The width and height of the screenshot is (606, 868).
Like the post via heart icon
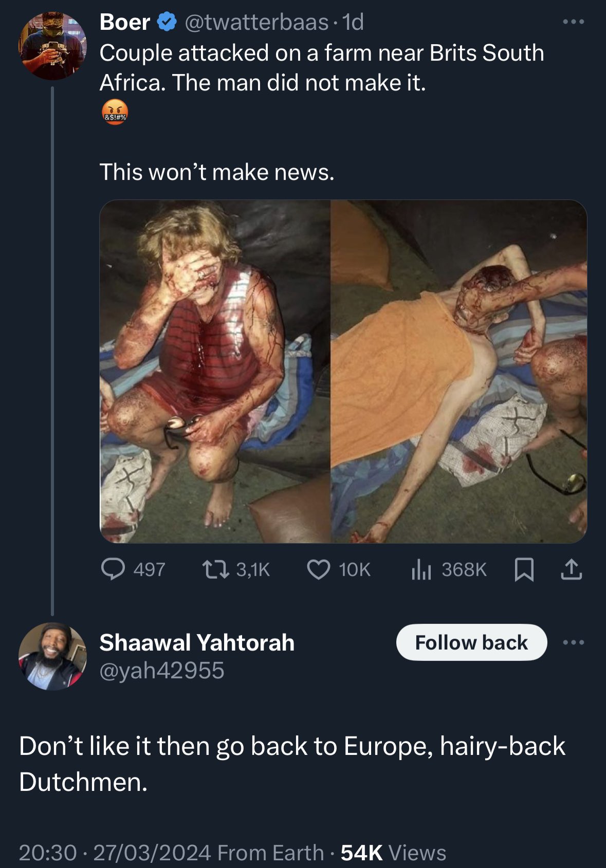[x=319, y=569]
